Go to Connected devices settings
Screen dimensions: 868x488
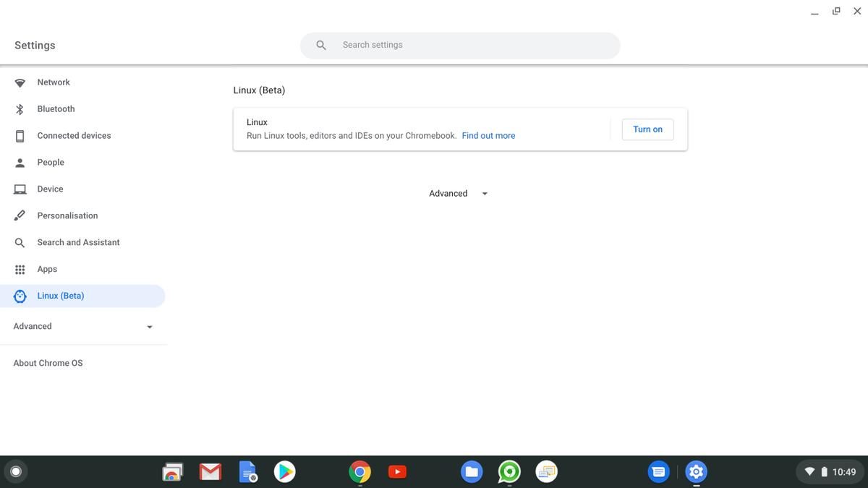tap(82, 136)
